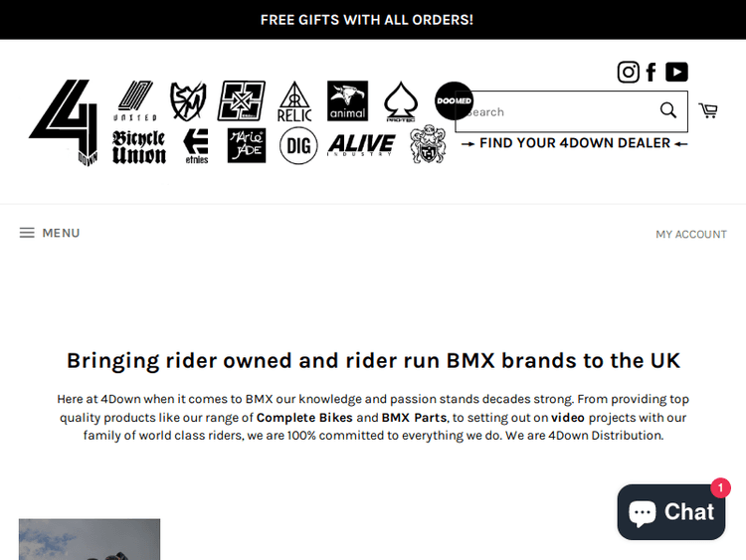Click the search magnifier button
Screen dimensions: 746x560
pyautogui.click(x=668, y=110)
